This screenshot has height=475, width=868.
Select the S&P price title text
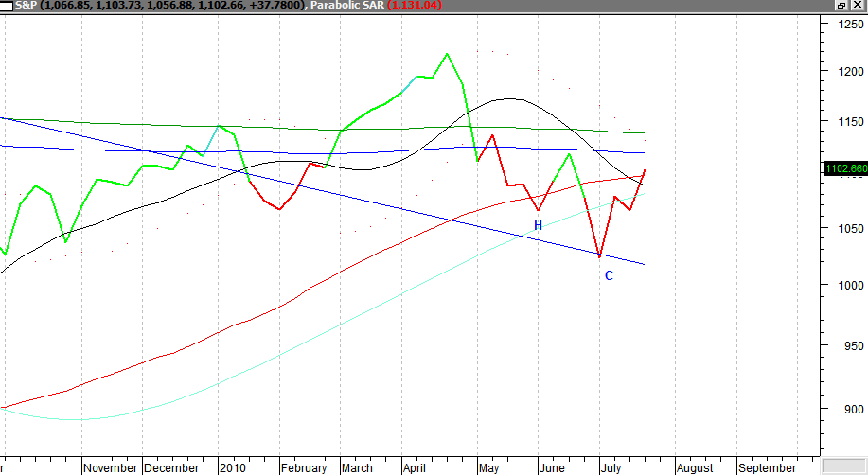tap(161, 6)
